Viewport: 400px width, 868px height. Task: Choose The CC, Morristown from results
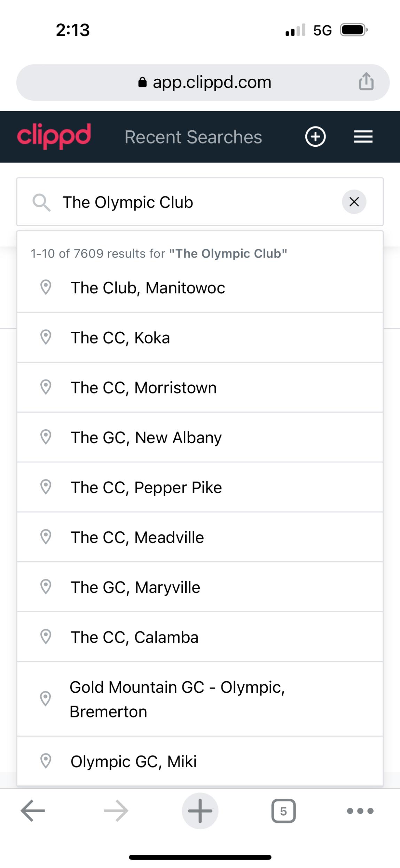[143, 387]
